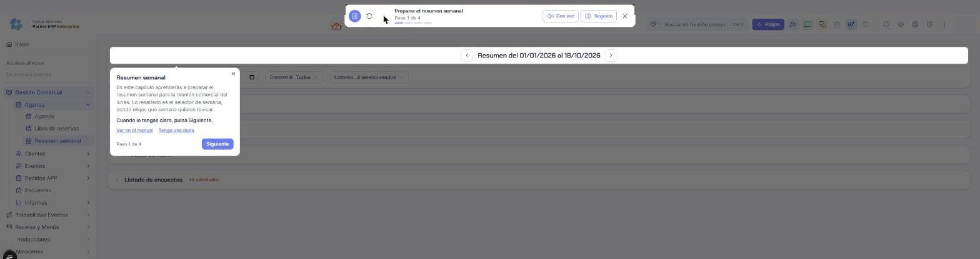Collapse the Gestión Comercial section
Viewport: 980px width, 259px height.
[88, 92]
